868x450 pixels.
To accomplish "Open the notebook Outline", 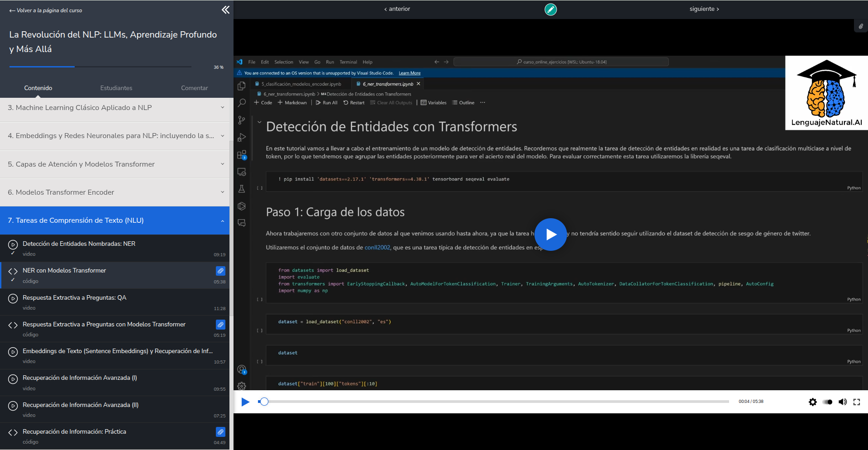I will (463, 103).
